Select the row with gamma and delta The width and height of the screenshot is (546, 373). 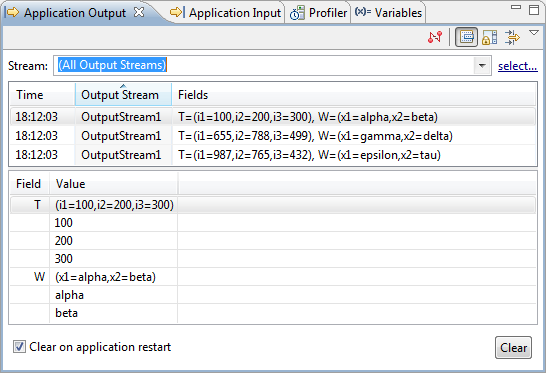[x=273, y=136]
